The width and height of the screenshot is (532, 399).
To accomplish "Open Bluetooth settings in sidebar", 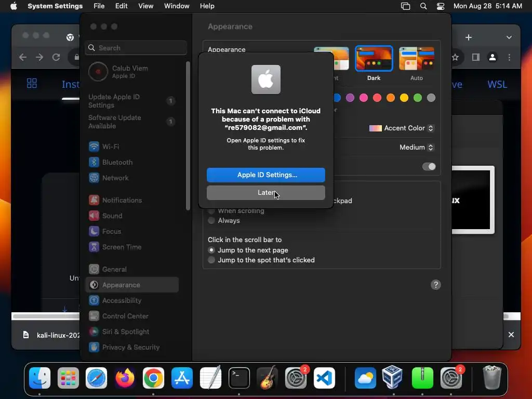I will [x=131, y=162].
